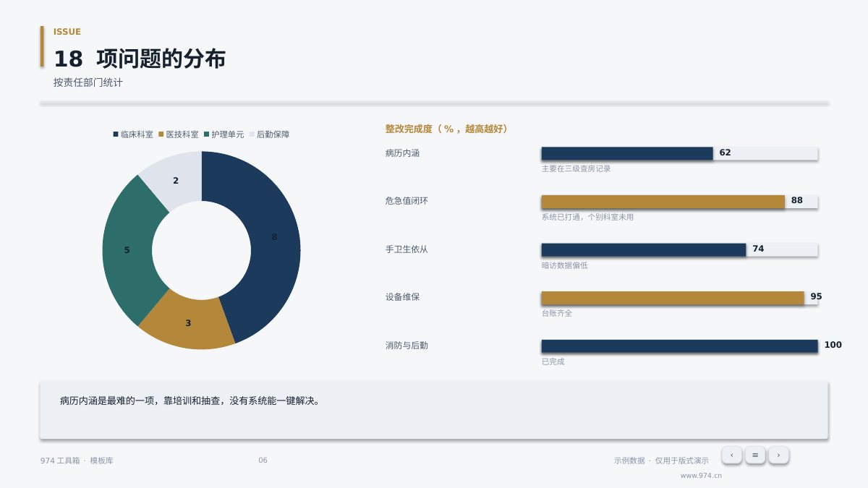868x488 pixels.
Task: Click the 危急值闭环 progress bar
Action: point(679,202)
